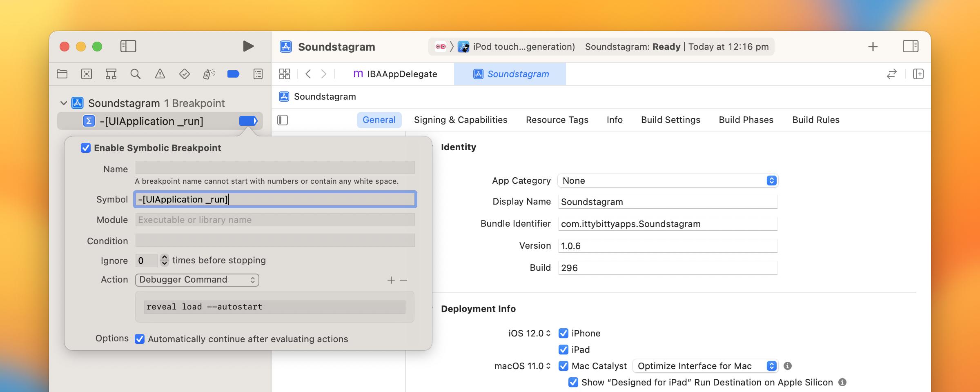Open the Symbol navigator

111,74
